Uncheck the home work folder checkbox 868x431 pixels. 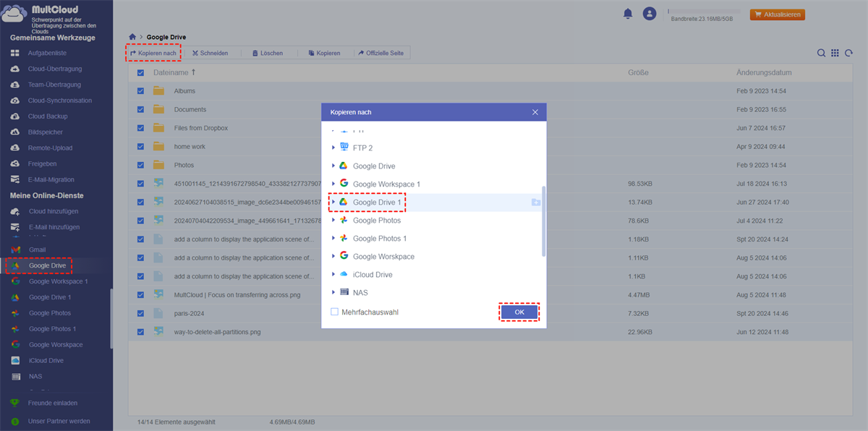pos(140,146)
